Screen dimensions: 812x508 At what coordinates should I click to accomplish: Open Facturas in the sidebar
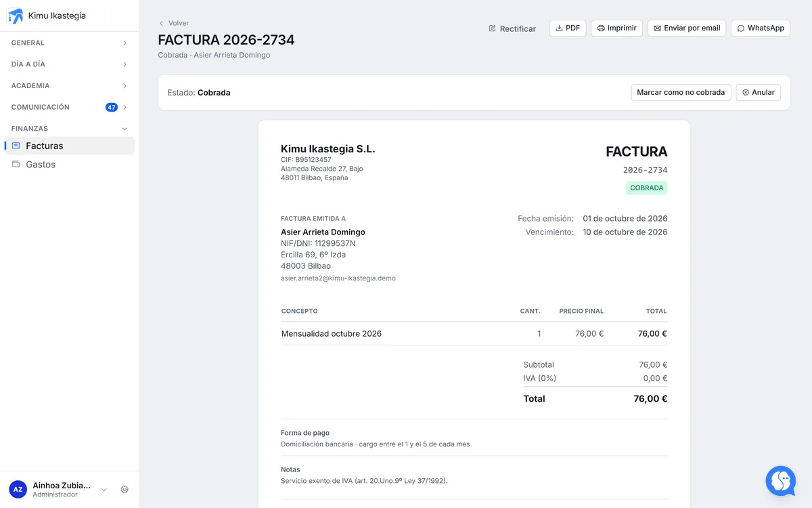point(70,146)
